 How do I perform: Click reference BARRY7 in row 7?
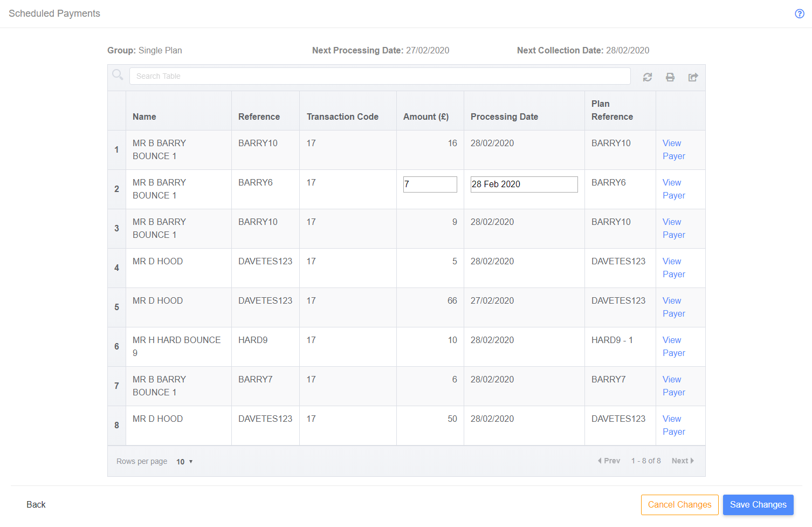tap(256, 379)
